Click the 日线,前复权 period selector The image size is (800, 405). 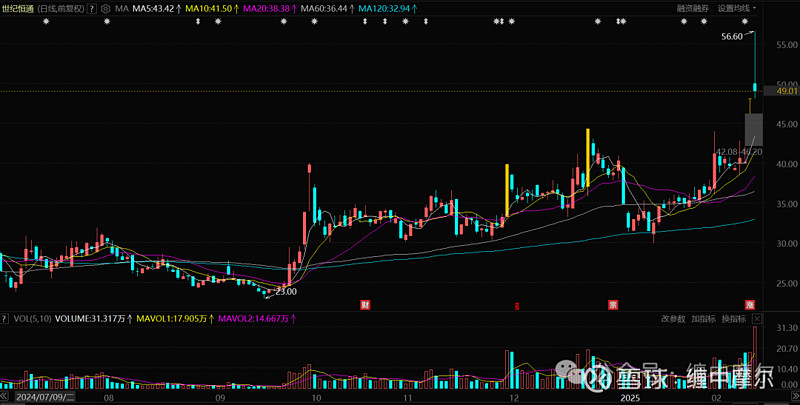click(63, 8)
